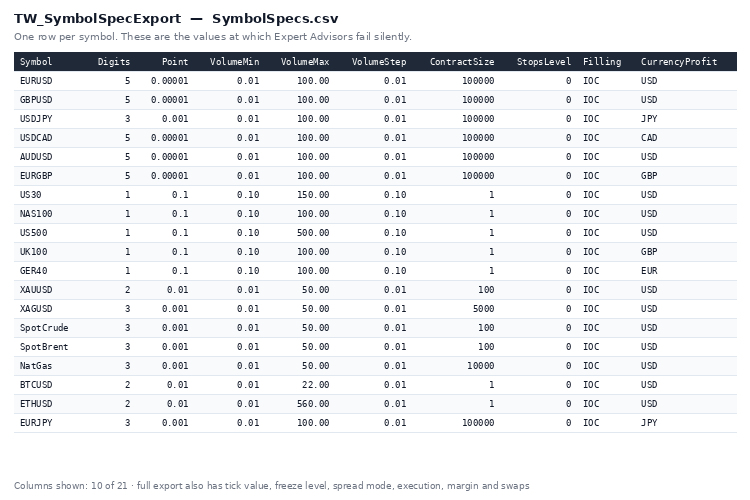Select the USDJPY symbol cell

[x=36, y=119]
